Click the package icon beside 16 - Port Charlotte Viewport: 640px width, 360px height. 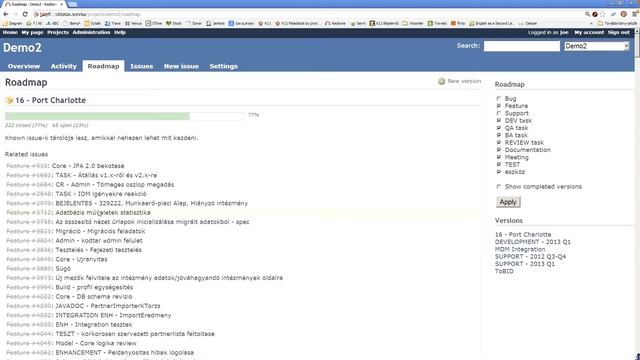[9, 100]
